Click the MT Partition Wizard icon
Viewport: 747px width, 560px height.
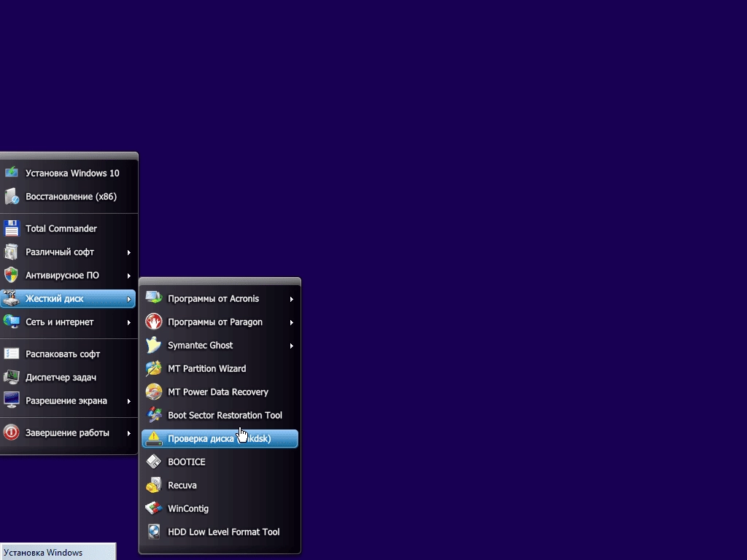pos(154,368)
